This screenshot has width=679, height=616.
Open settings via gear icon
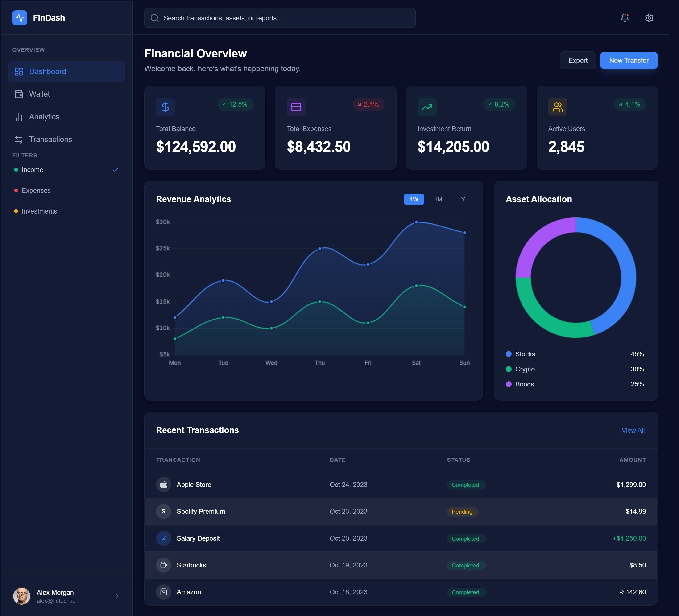pyautogui.click(x=649, y=18)
